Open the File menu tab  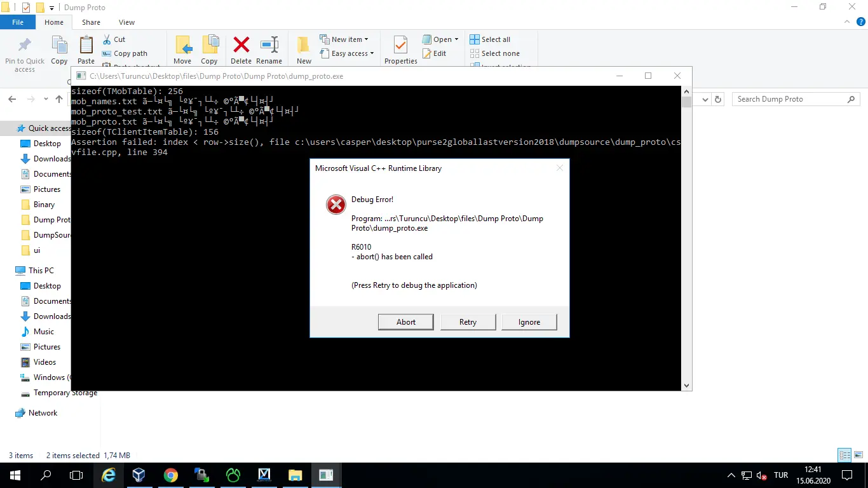pyautogui.click(x=18, y=22)
